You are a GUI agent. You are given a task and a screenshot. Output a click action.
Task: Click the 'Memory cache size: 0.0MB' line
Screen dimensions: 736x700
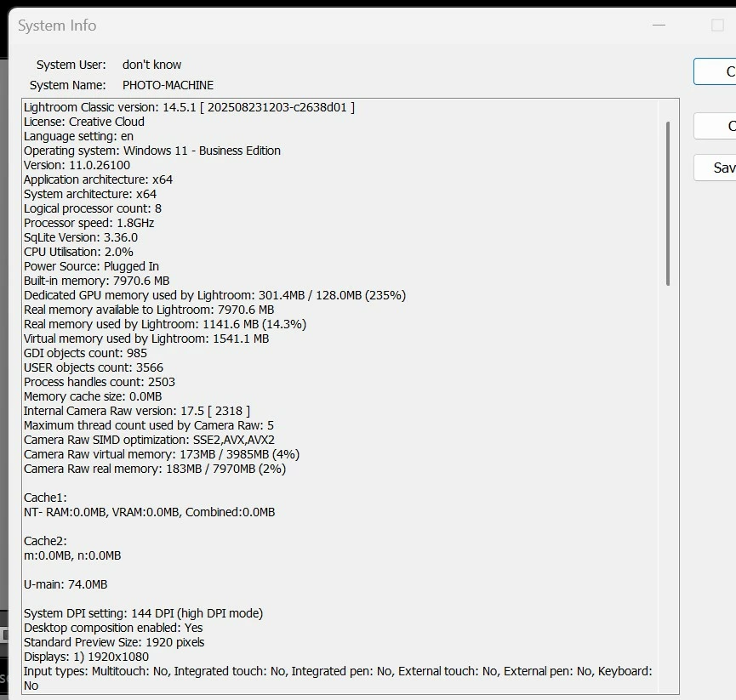(x=93, y=396)
